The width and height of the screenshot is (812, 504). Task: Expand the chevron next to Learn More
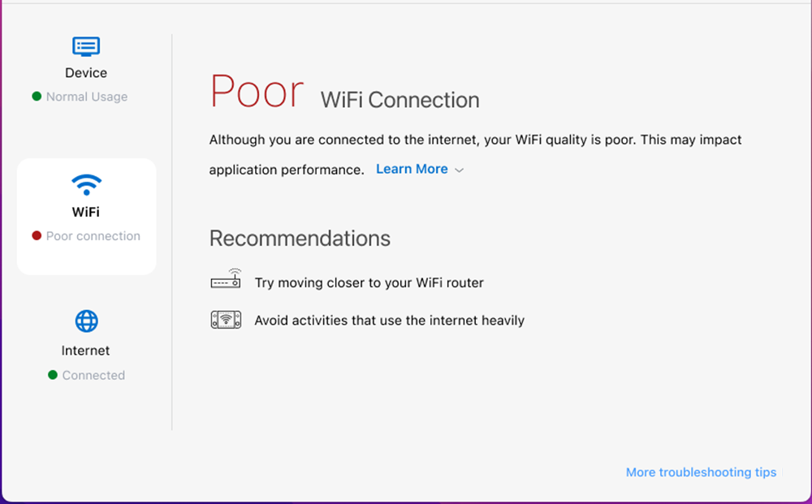click(459, 170)
